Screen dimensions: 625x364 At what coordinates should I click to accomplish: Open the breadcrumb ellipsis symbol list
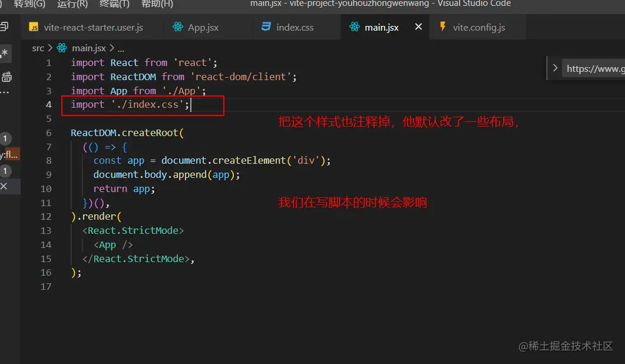pos(121,49)
